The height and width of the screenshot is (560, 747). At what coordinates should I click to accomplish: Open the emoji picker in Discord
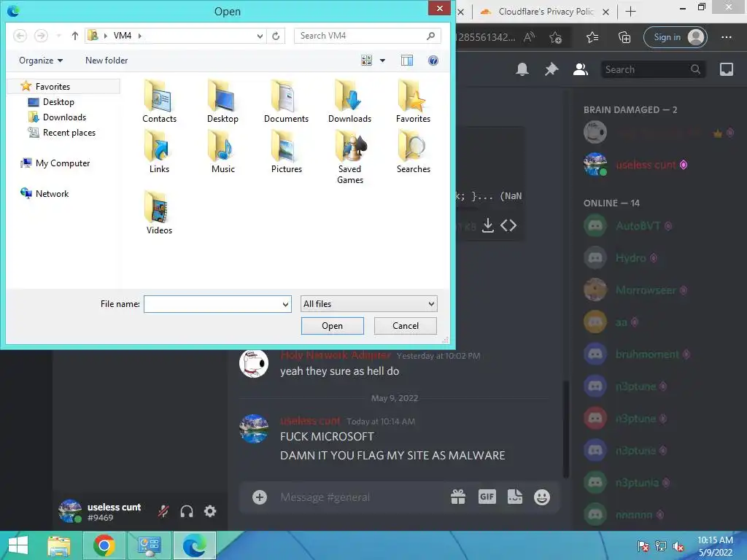click(x=542, y=497)
